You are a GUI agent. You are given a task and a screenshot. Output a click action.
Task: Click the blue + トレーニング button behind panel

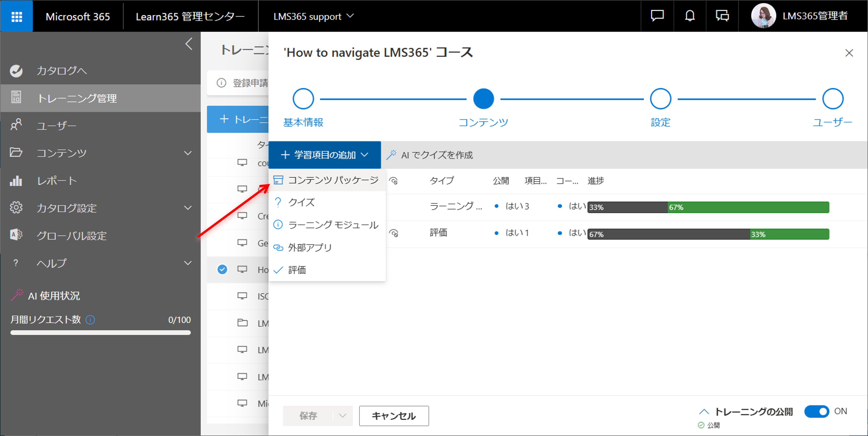pos(237,119)
